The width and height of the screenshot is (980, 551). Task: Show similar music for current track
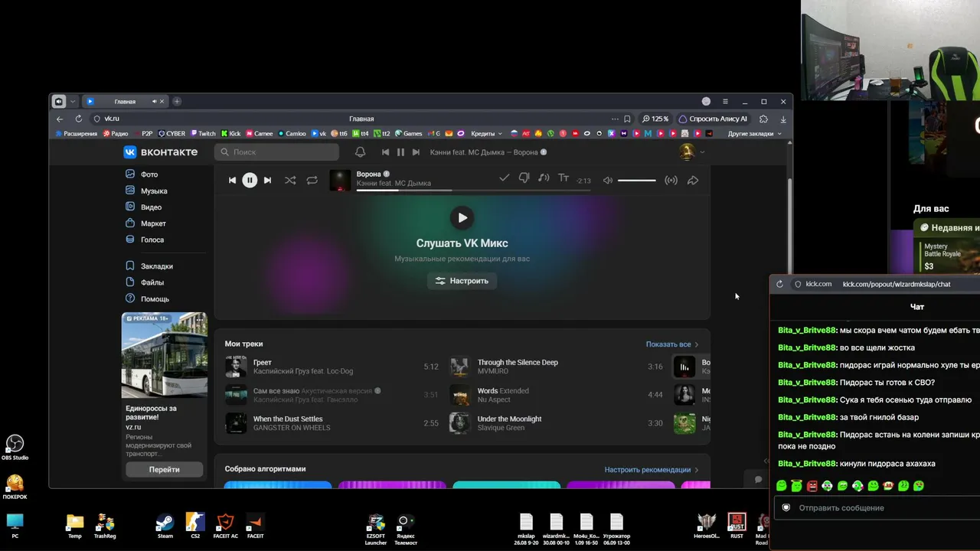point(544,178)
